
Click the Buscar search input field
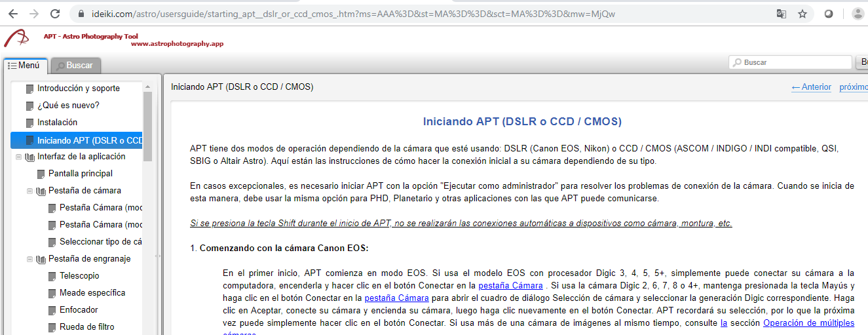791,62
